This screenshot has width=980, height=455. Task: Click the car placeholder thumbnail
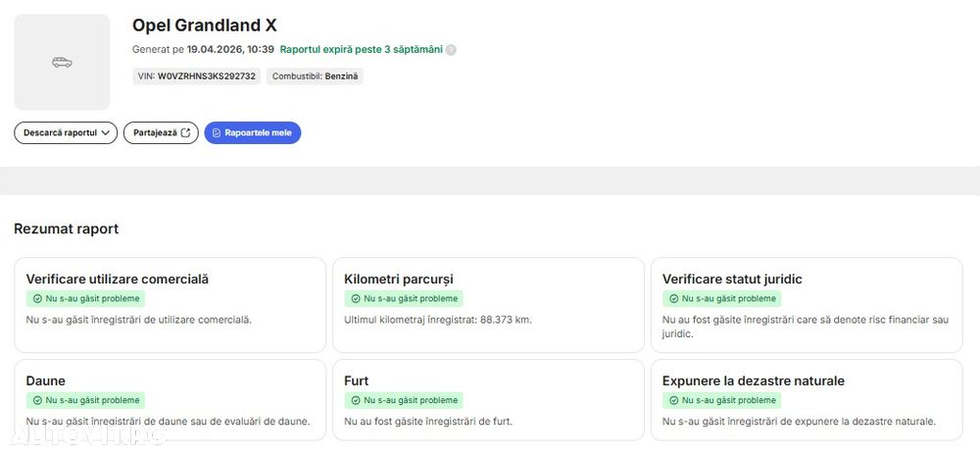(62, 62)
